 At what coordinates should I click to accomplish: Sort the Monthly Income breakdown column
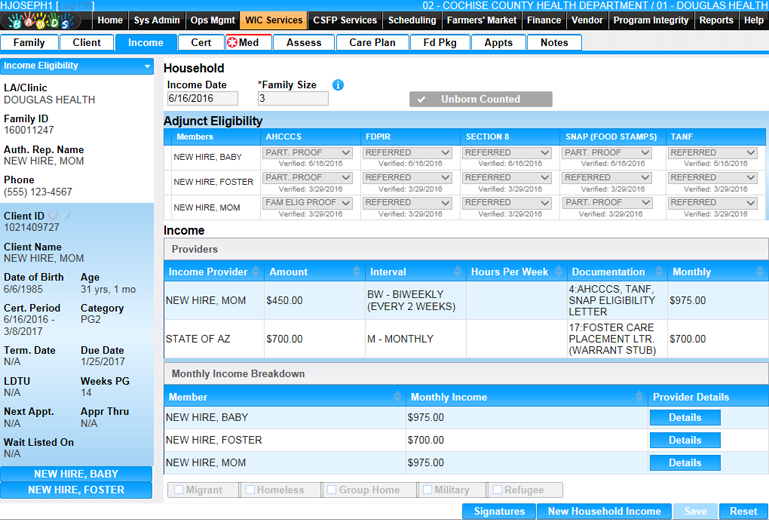(x=640, y=397)
